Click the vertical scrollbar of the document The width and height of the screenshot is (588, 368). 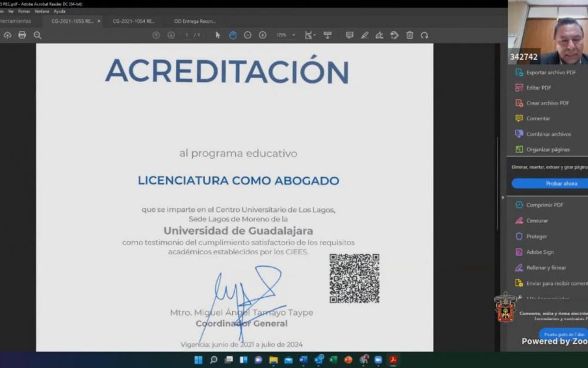[497, 184]
